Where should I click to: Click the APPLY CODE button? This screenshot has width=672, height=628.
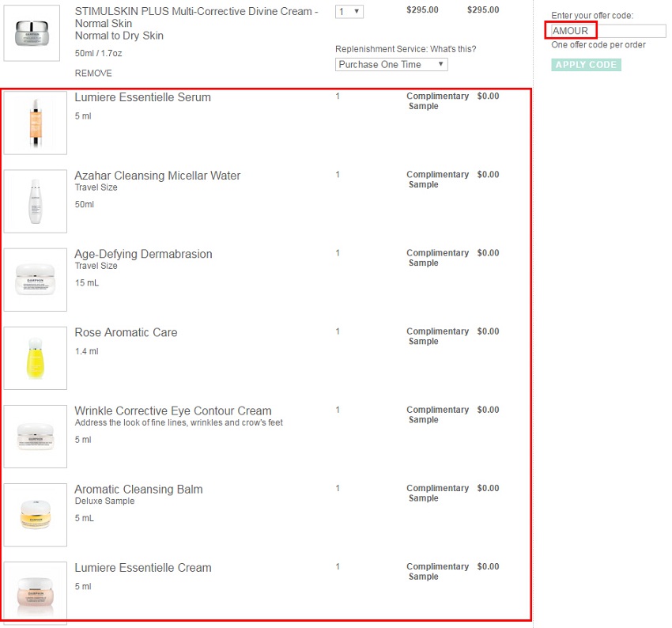(586, 65)
